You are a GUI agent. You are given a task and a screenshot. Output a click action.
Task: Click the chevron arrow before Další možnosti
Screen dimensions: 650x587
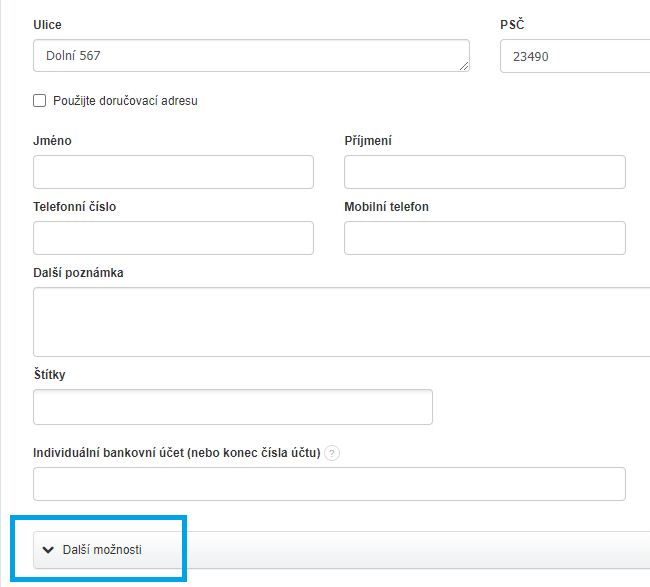(x=48, y=549)
